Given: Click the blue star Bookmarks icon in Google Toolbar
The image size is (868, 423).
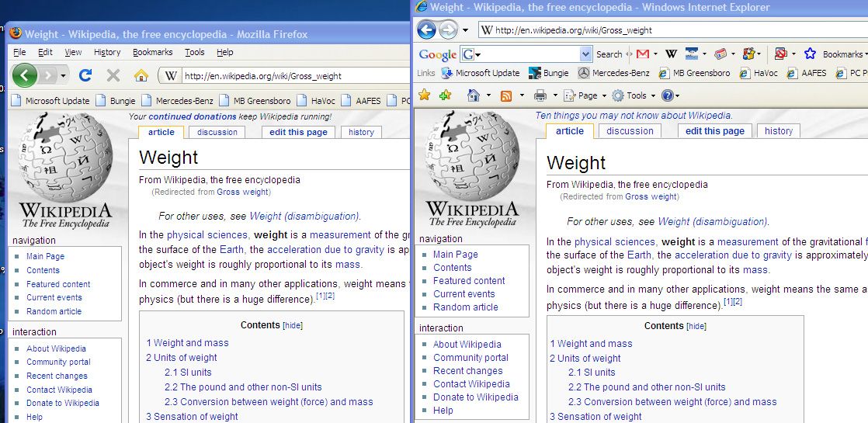Looking at the screenshot, I should pyautogui.click(x=810, y=54).
